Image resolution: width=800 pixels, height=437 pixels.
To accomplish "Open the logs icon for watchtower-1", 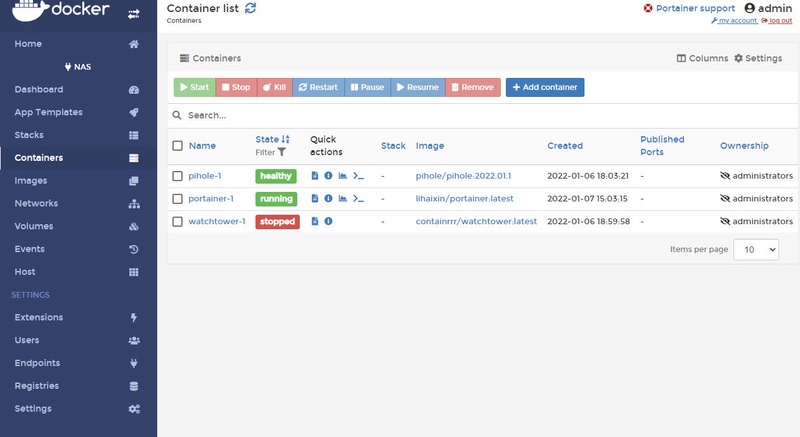I will tap(315, 221).
